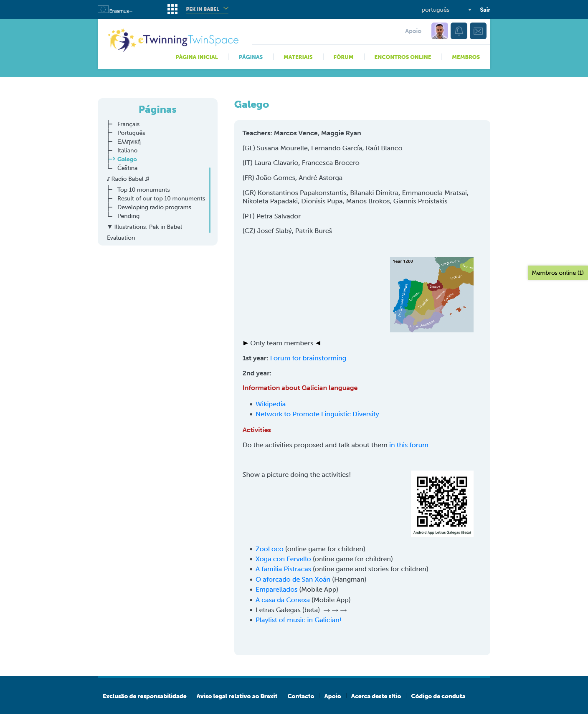The height and width of the screenshot is (714, 588).
Task: Open the Contacto footer link
Action: pyautogui.click(x=301, y=696)
